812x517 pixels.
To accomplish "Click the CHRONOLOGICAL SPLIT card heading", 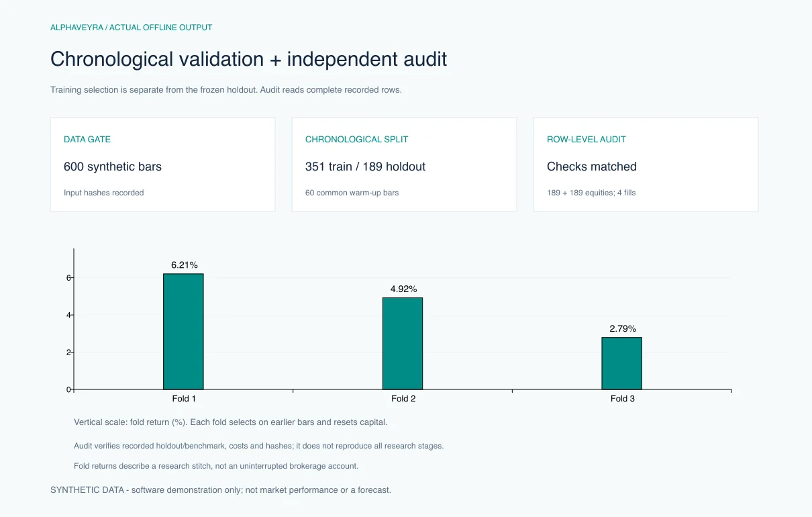I will click(x=356, y=140).
